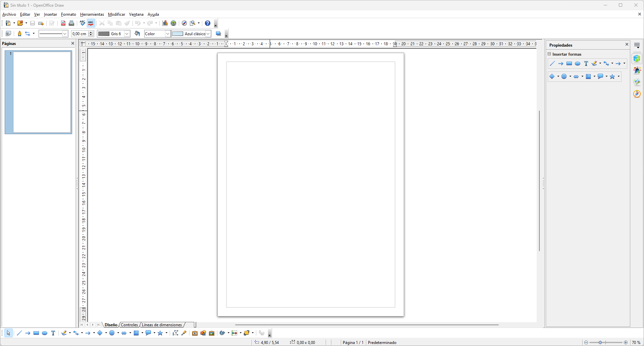Click the 70 % zoom level in the status bar

click(x=636, y=342)
